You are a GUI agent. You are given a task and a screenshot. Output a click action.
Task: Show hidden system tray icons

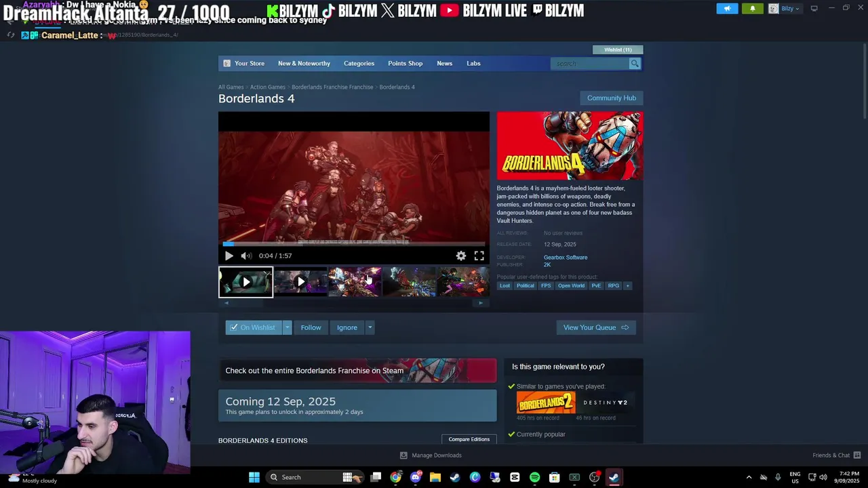[749, 477]
